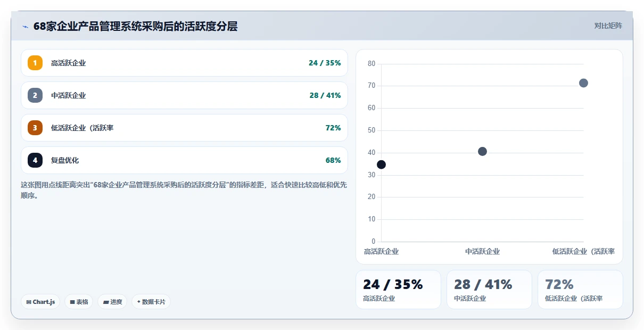Click the 28 / 41% value in list
This screenshot has width=644, height=330.
pyautogui.click(x=325, y=95)
